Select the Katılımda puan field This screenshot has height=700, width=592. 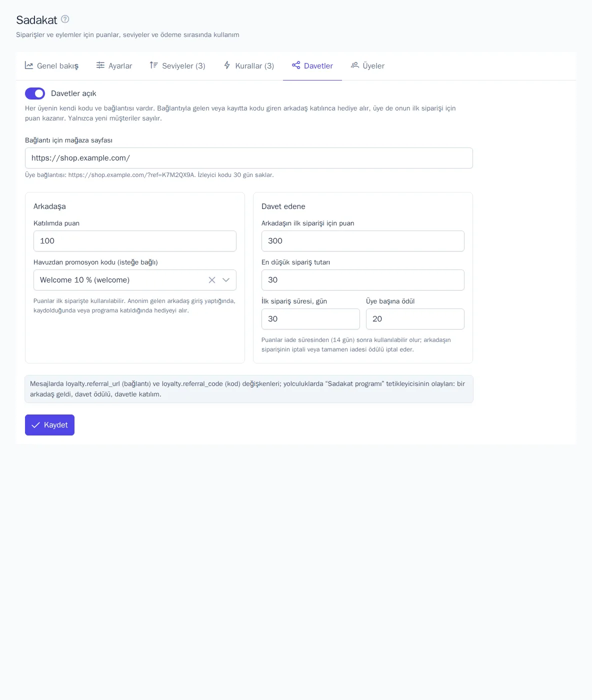point(135,241)
